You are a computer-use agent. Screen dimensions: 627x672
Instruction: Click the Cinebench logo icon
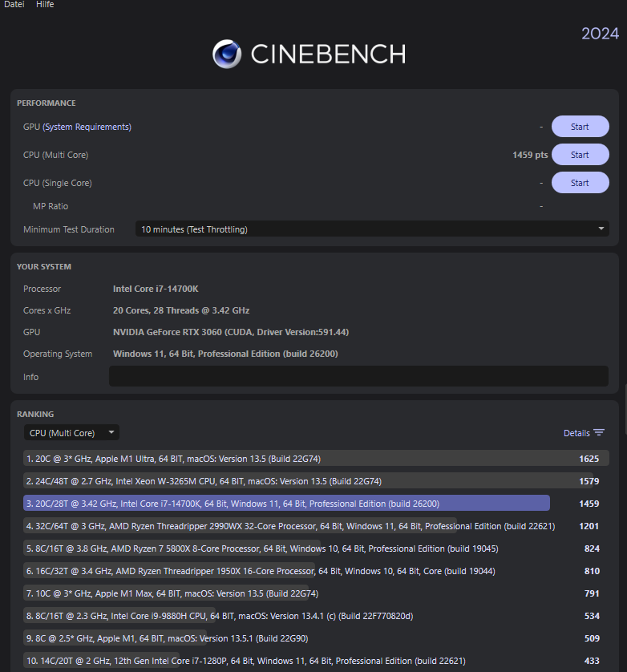(227, 54)
